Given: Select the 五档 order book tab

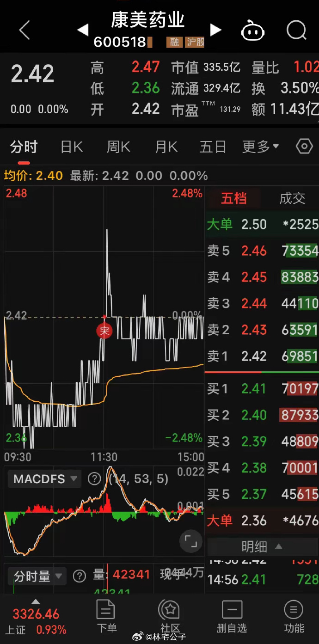Looking at the screenshot, I should (x=233, y=198).
